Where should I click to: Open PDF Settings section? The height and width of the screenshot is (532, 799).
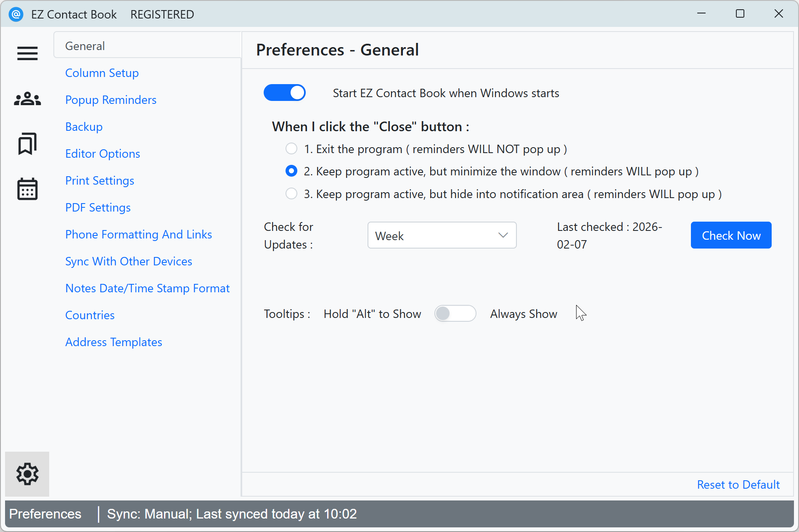click(98, 207)
